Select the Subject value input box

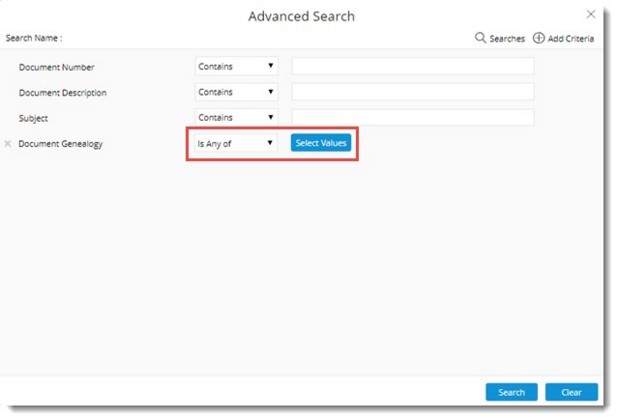(412, 118)
